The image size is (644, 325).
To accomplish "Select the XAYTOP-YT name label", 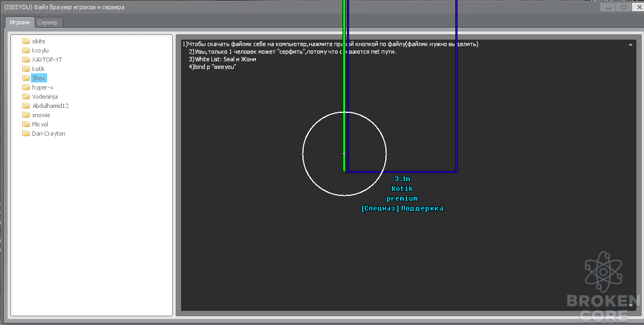I will pyautogui.click(x=47, y=60).
